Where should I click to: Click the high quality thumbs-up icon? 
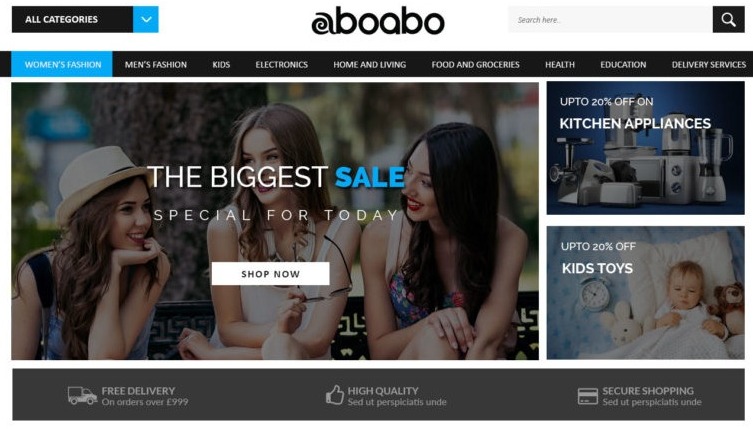point(335,395)
